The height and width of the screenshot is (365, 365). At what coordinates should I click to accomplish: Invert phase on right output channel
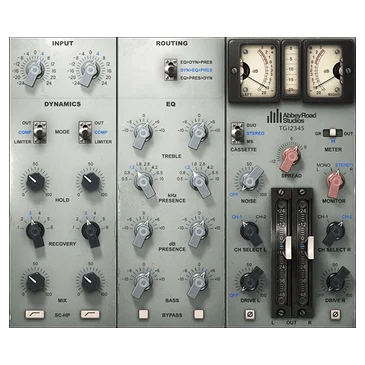click(x=335, y=314)
